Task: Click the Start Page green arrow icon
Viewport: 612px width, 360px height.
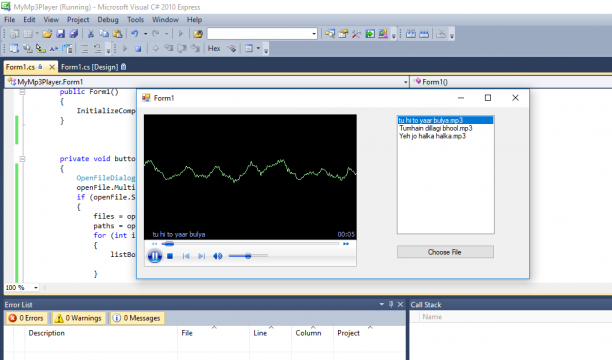Action: (x=370, y=34)
